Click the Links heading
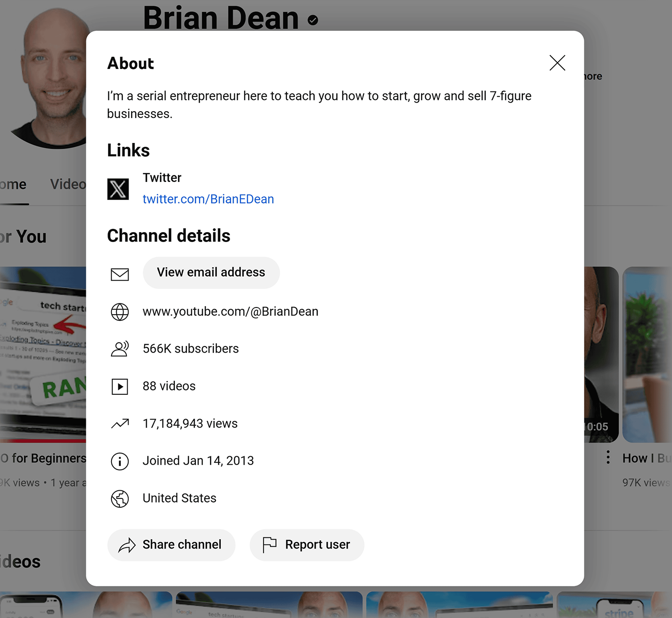Viewport: 672px width, 618px height. [x=128, y=150]
